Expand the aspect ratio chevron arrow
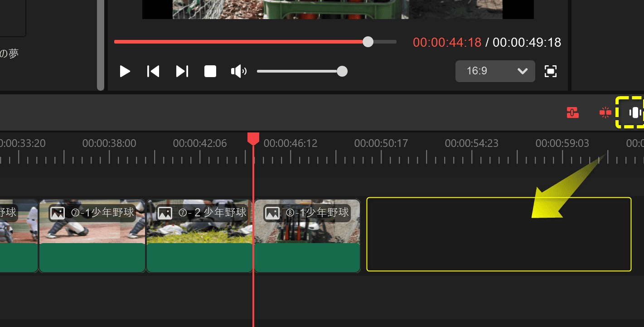644x327 pixels. [523, 71]
